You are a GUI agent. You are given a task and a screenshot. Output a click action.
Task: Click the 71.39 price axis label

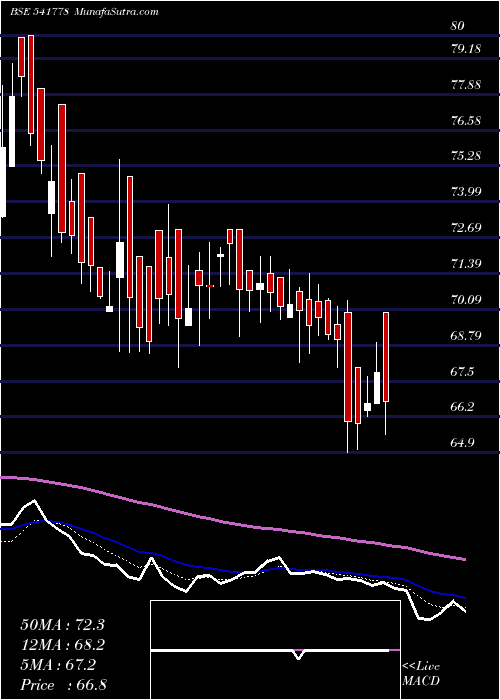(466, 263)
